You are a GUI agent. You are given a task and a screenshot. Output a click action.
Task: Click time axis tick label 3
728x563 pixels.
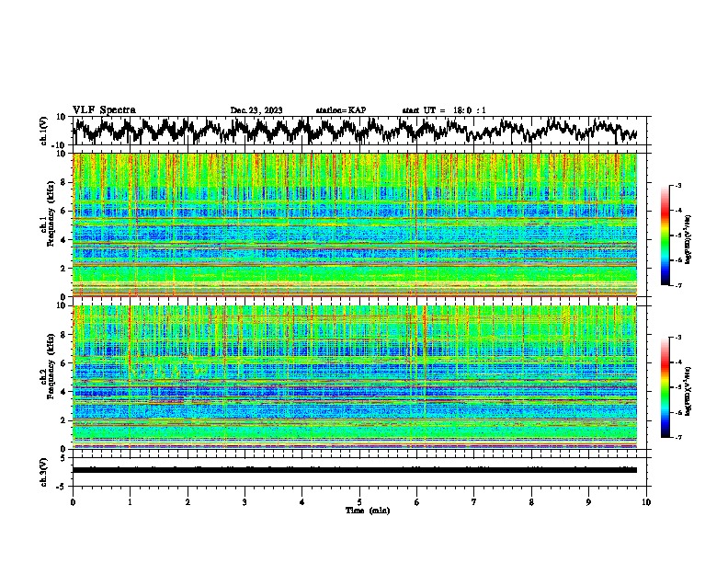(245, 502)
